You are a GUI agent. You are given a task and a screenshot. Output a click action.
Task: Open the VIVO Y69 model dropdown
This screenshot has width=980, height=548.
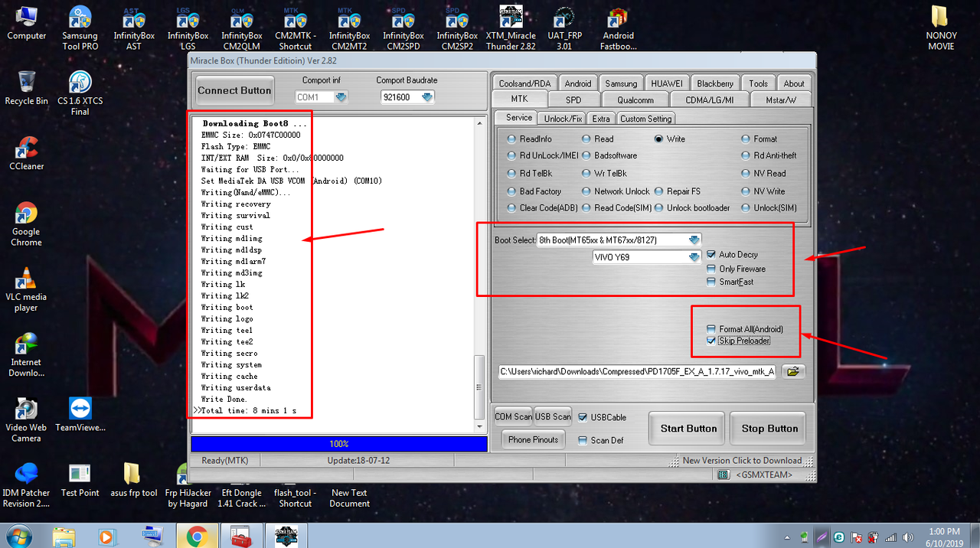tap(694, 257)
